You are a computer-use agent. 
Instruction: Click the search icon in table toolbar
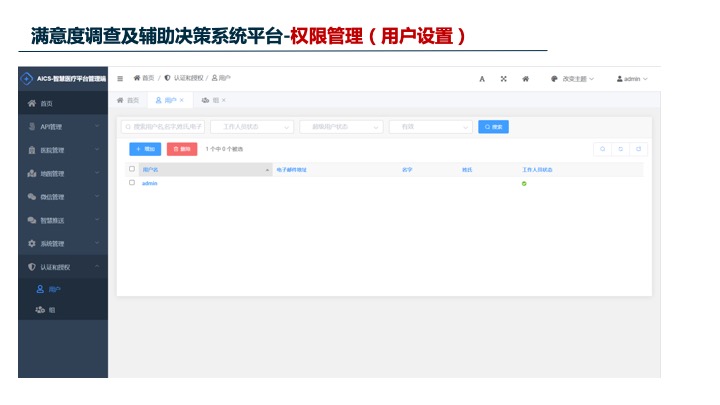pyautogui.click(x=602, y=149)
